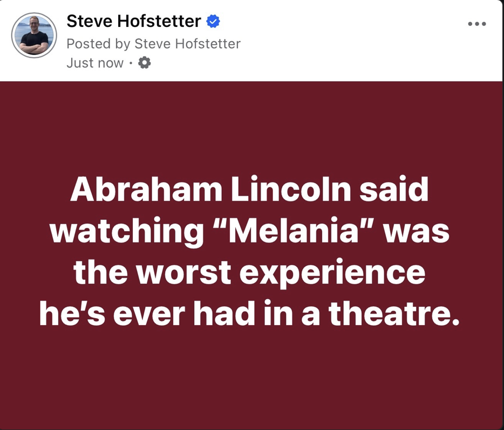This screenshot has width=504, height=430.
Task: Click the "Just now" timestamp
Action: click(95, 63)
